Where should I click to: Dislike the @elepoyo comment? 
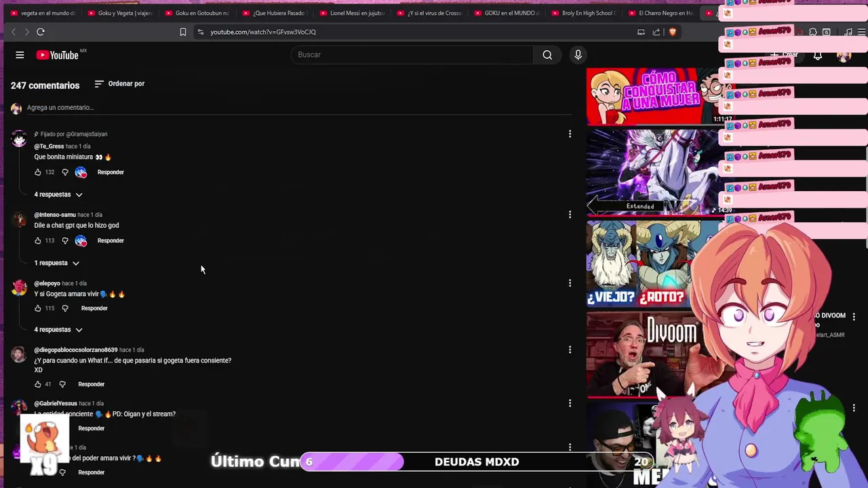pos(65,308)
